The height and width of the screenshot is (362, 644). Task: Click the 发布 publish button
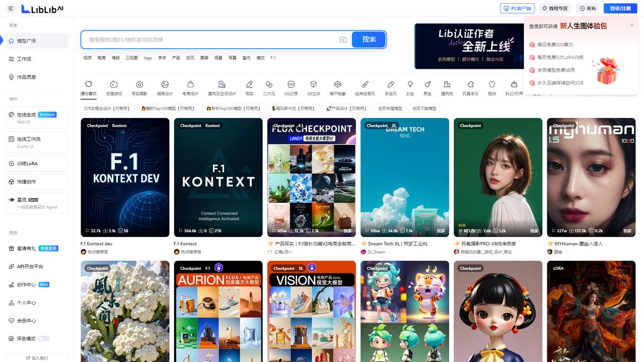(x=588, y=9)
